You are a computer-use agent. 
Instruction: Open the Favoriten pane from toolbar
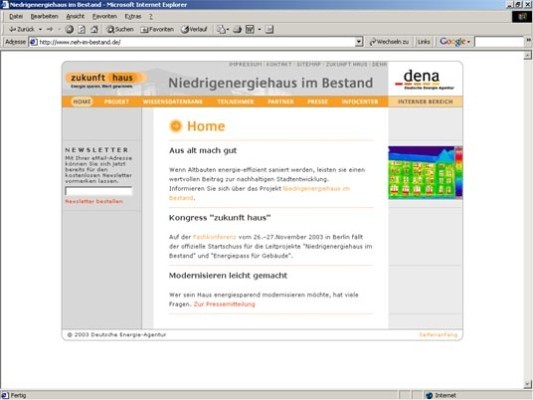point(157,30)
